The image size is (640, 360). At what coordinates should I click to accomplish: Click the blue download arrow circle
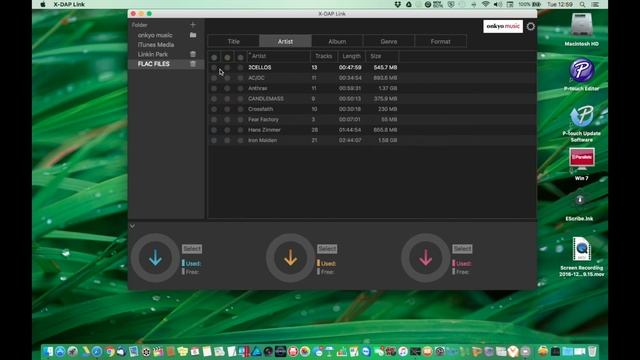click(x=155, y=258)
